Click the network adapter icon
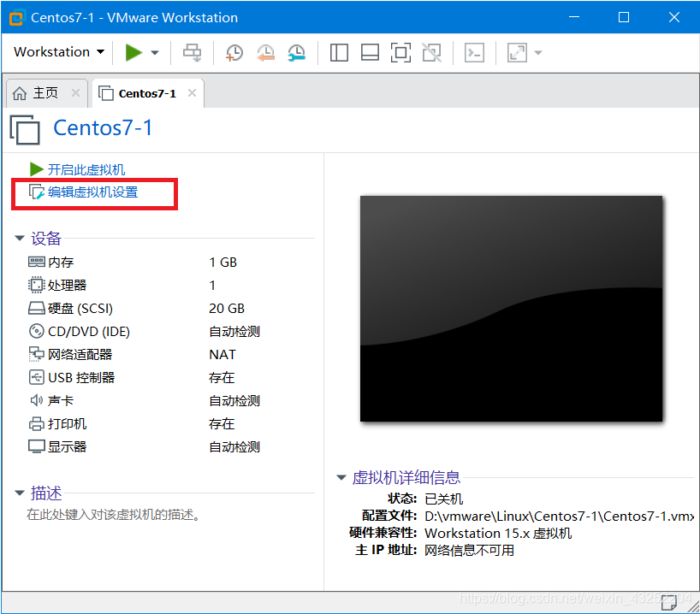Viewport: 700px width, 614px height. tap(36, 354)
